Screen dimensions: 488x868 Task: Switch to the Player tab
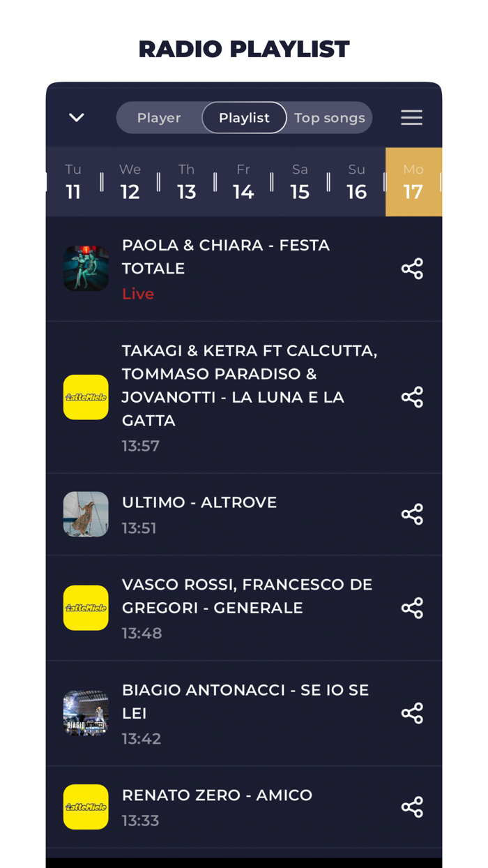point(160,117)
